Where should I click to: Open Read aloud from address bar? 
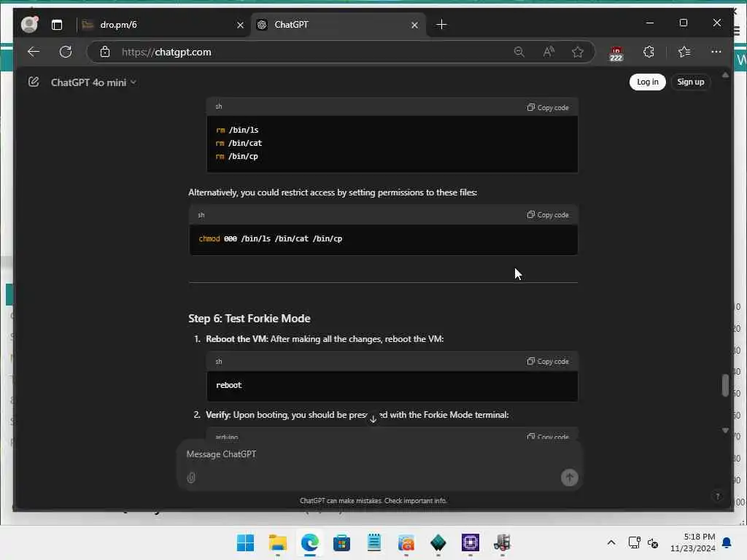549,52
